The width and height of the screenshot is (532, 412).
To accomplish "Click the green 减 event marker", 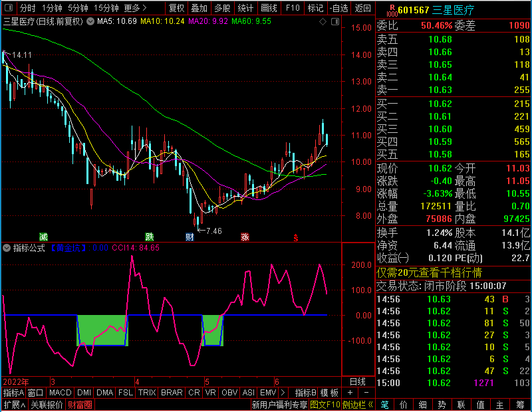I will coord(43,237).
